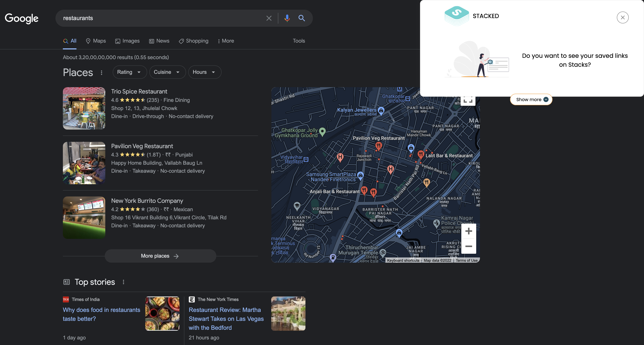Open Times of India food article headline
This screenshot has width=644, height=345.
(x=102, y=314)
